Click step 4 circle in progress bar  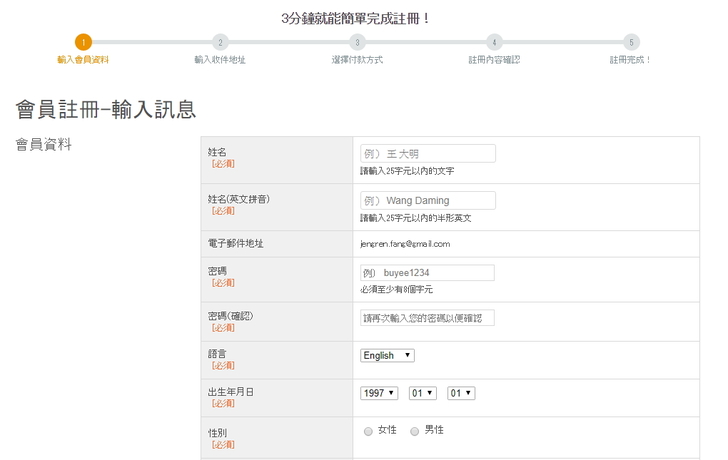(494, 42)
